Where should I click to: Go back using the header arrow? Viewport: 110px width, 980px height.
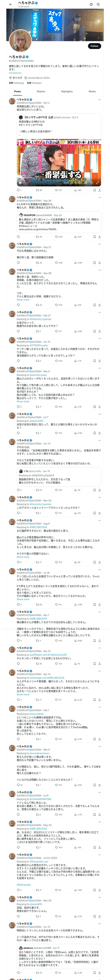pyautogui.click(x=11, y=5)
